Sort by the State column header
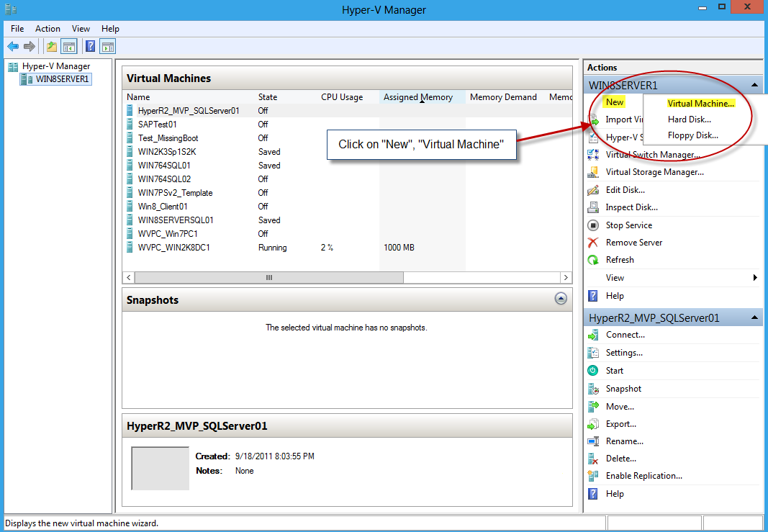 tap(286, 97)
